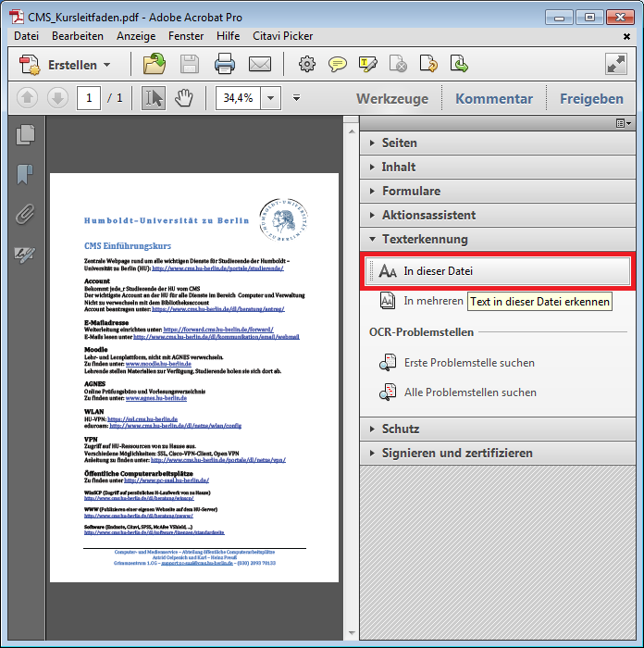The image size is (644, 648).
Task: Click the Open file folder icon
Action: (154, 65)
